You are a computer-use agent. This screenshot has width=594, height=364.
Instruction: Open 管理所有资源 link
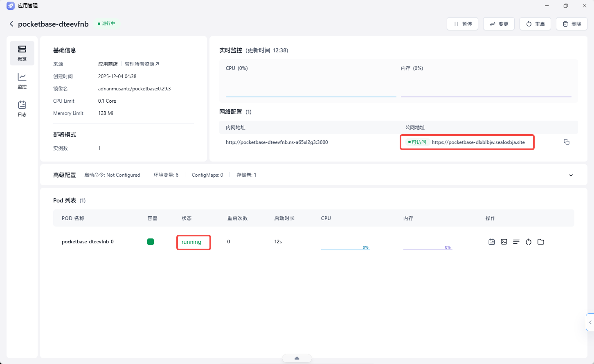pyautogui.click(x=142, y=64)
